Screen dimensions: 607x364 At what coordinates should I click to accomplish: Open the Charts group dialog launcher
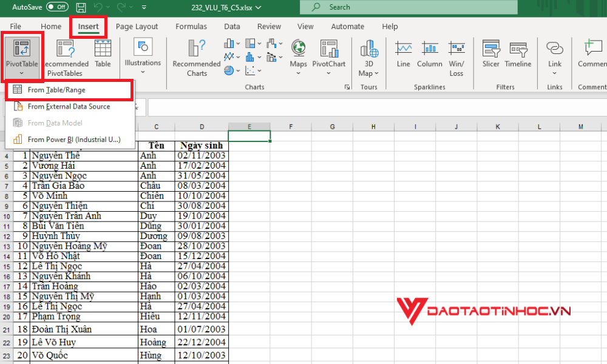coord(347,87)
